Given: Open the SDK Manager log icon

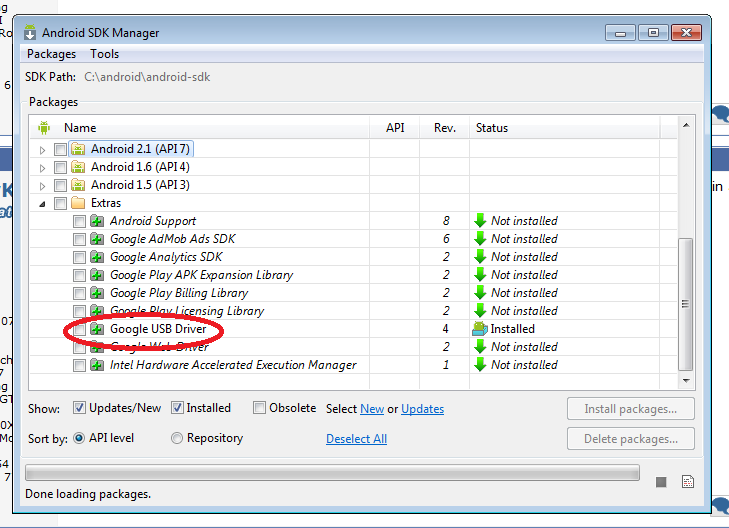Looking at the screenshot, I should click(688, 482).
